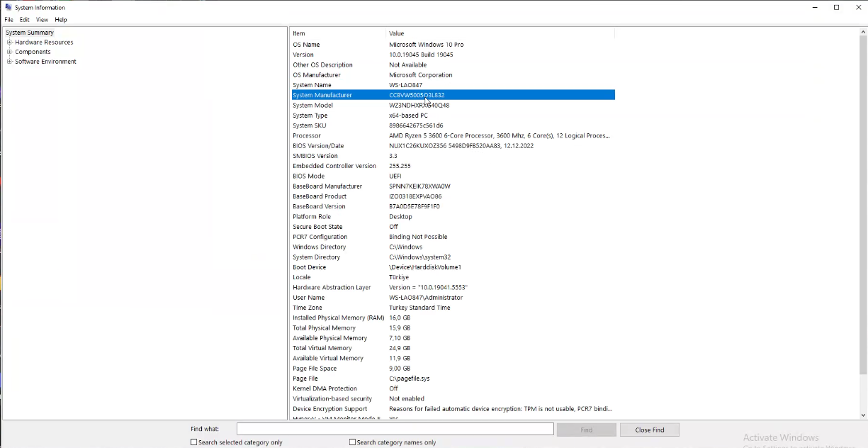Select the BaseBoard Version row
Viewport: 868px width, 448px height.
pyautogui.click(x=453, y=206)
